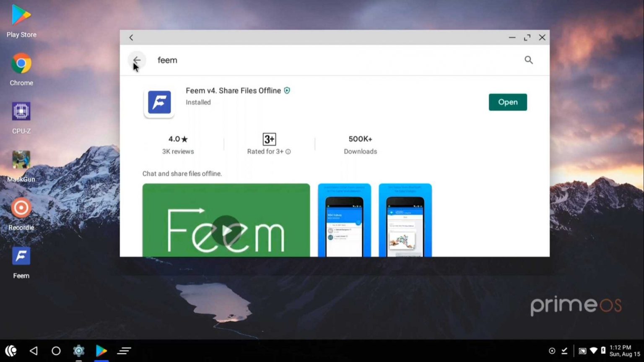Screen dimensions: 644x362
Task: Tap Open to launch Feem
Action: coord(508,102)
